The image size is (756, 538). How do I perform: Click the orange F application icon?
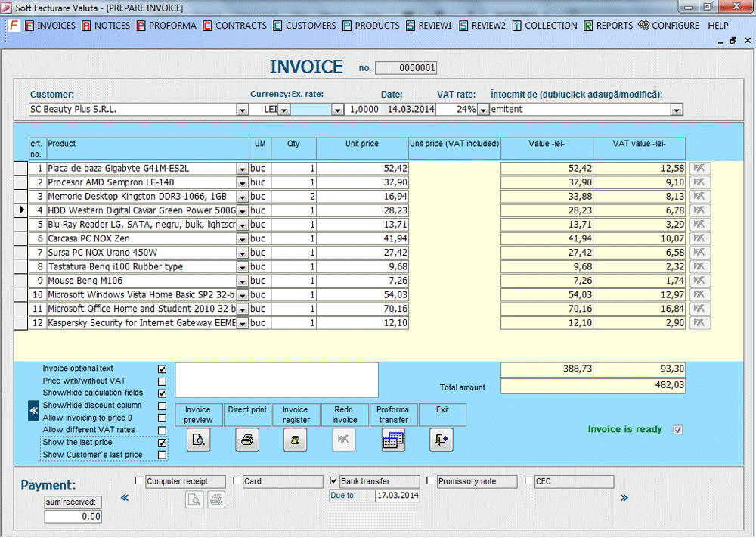coord(14,26)
